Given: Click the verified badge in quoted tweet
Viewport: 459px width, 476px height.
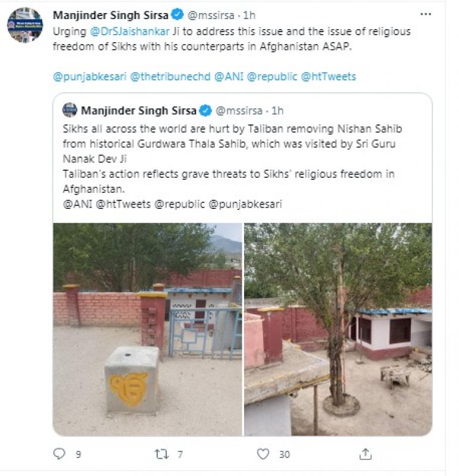Looking at the screenshot, I should pos(205,111).
